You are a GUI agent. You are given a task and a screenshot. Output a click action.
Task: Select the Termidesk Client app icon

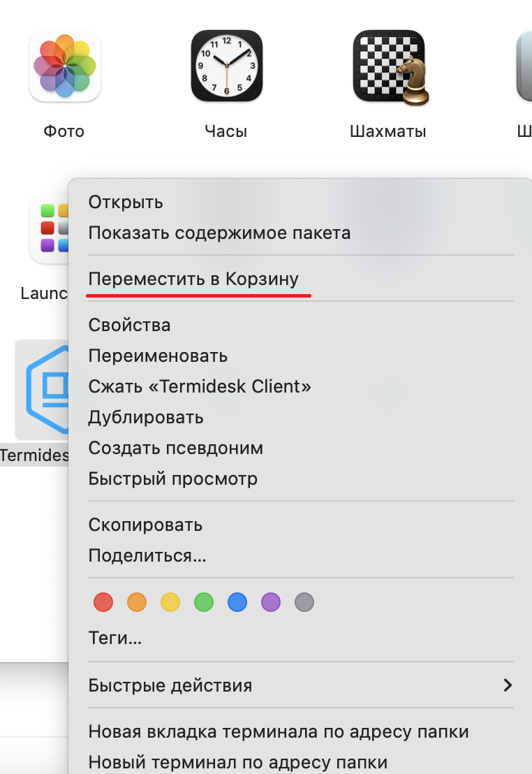point(42,390)
